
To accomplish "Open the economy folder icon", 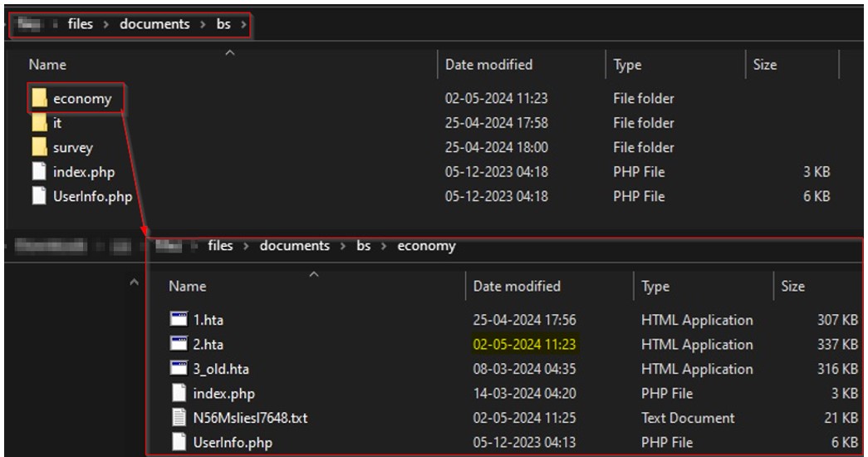I will coord(39,99).
